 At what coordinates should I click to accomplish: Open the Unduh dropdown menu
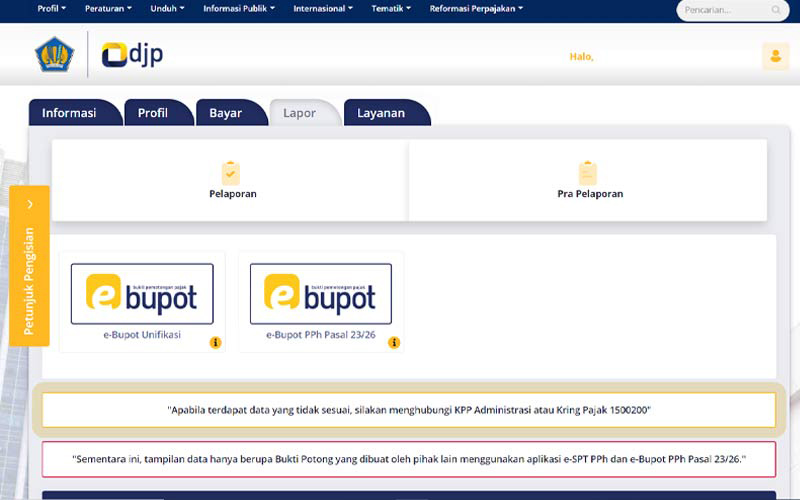tap(167, 9)
